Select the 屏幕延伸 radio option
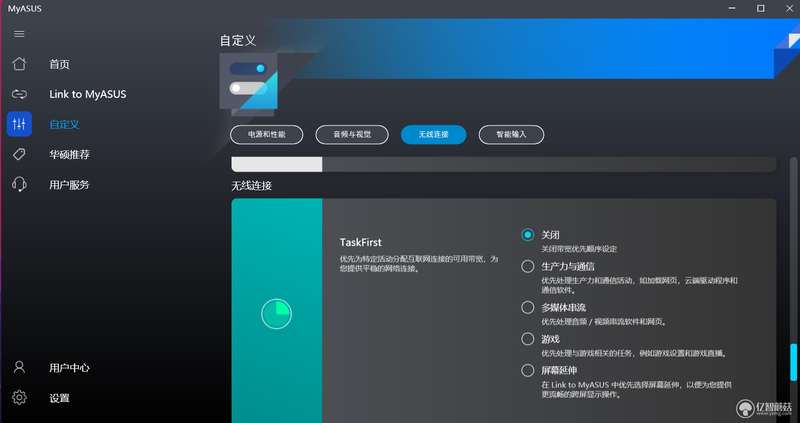The image size is (800, 423). point(528,370)
